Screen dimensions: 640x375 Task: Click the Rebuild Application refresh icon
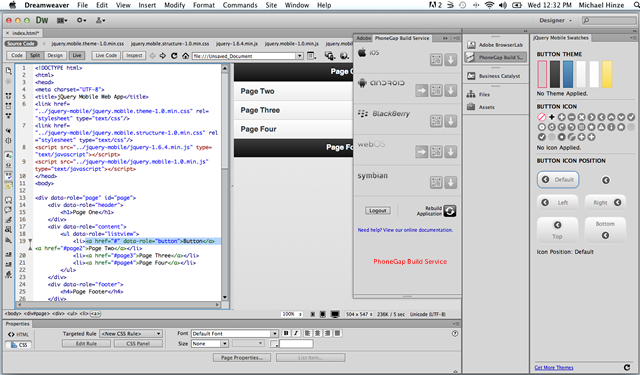point(450,211)
